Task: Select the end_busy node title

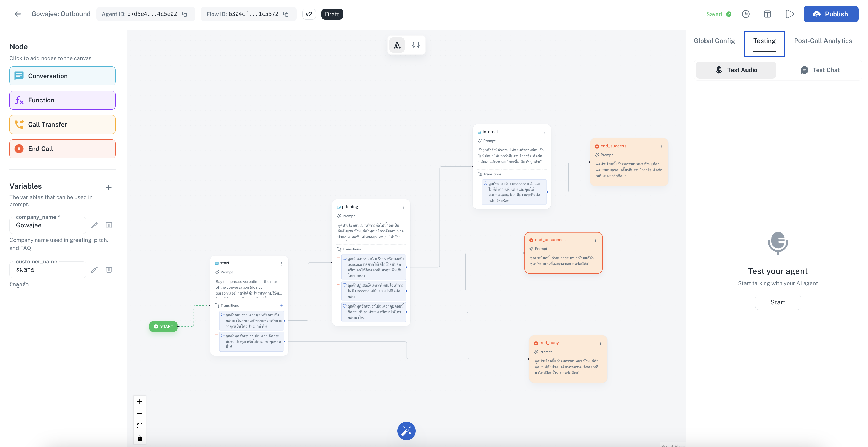Action: (x=549, y=343)
